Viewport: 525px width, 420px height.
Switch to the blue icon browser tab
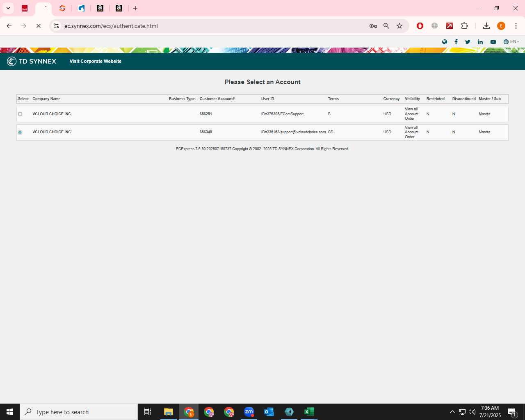pos(81,8)
